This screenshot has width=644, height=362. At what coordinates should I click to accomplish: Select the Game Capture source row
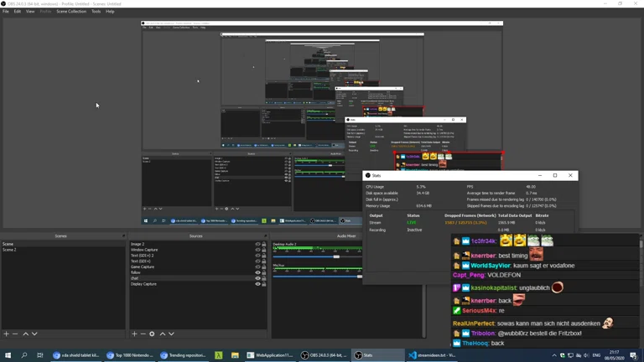(x=198, y=267)
